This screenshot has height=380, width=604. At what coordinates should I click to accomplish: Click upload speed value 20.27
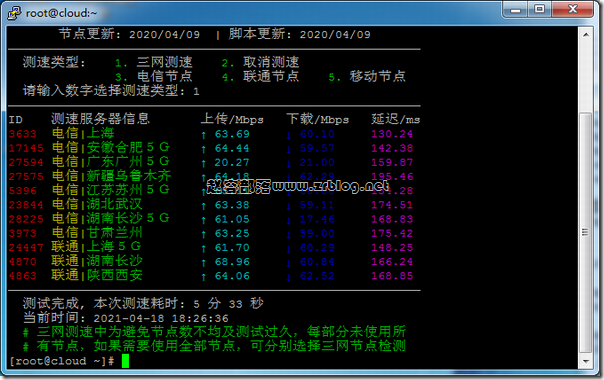232,163
